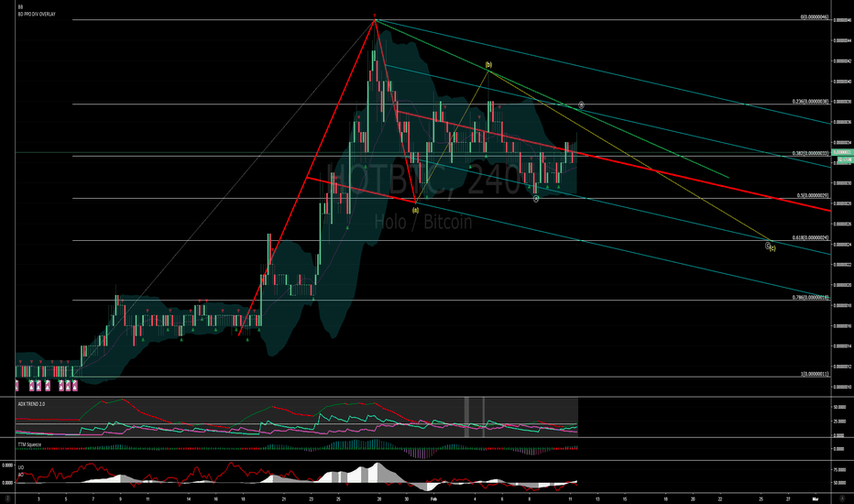Click the 14 date label on time axis
Viewport: 854px width, 504px height.
click(x=189, y=499)
